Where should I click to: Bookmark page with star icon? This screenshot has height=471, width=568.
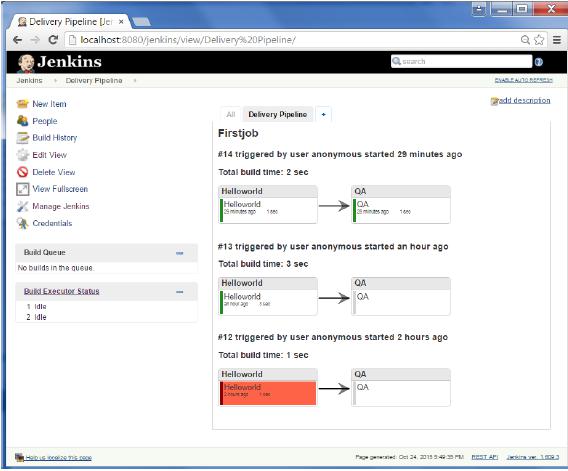pos(539,40)
